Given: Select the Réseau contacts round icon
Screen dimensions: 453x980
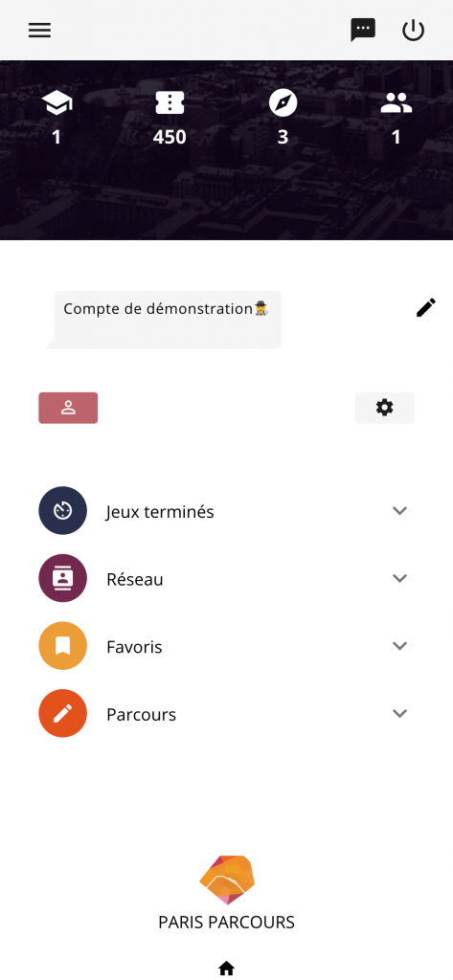Looking at the screenshot, I should (x=62, y=578).
